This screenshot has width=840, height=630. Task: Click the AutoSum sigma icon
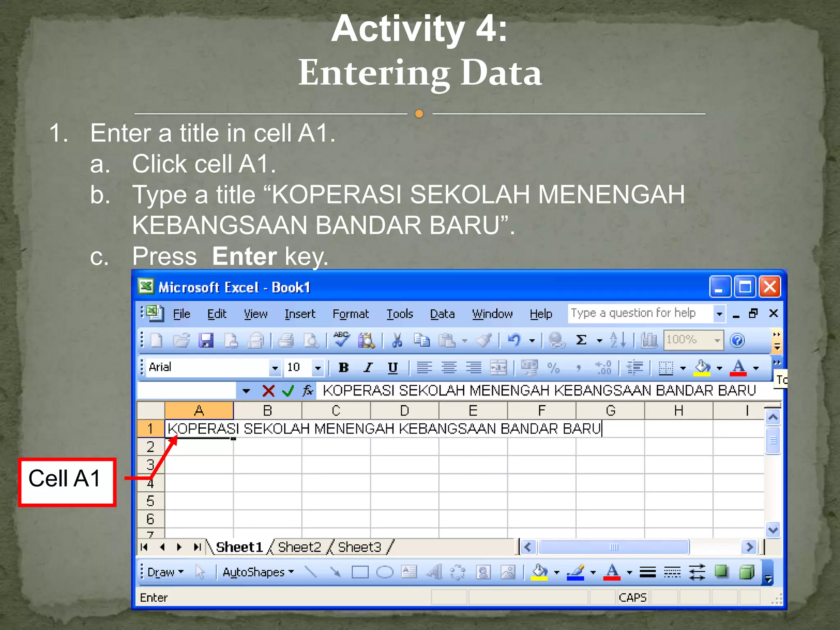coord(581,340)
